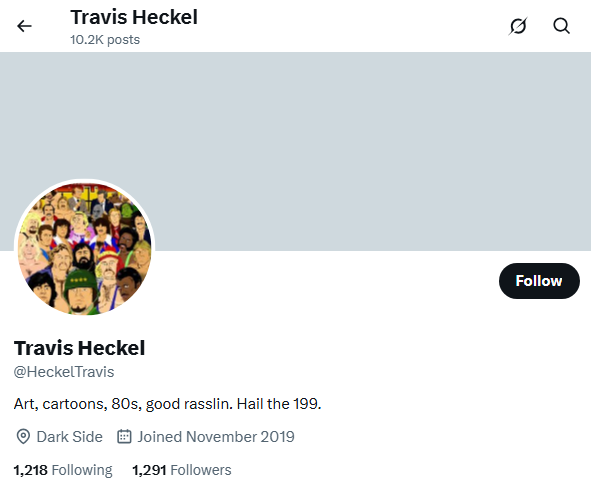Click the bio text about rasslin
Screen dimensions: 591x499
(x=167, y=404)
